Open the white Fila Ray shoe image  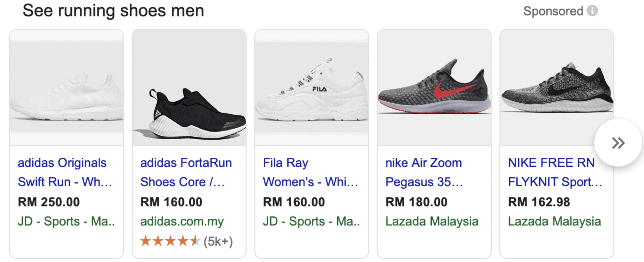[x=311, y=95]
